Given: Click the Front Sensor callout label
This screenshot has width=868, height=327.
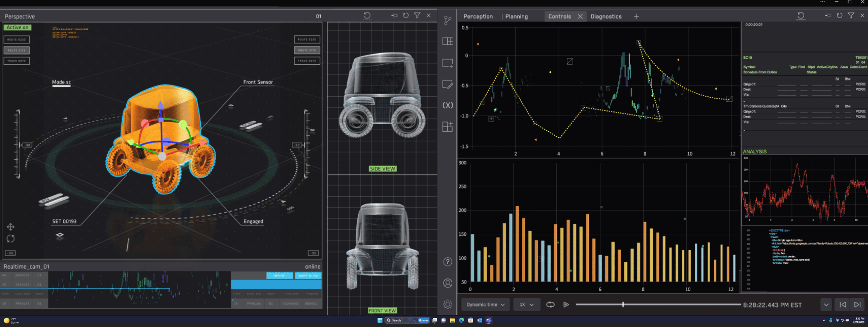Looking at the screenshot, I should click(x=258, y=82).
